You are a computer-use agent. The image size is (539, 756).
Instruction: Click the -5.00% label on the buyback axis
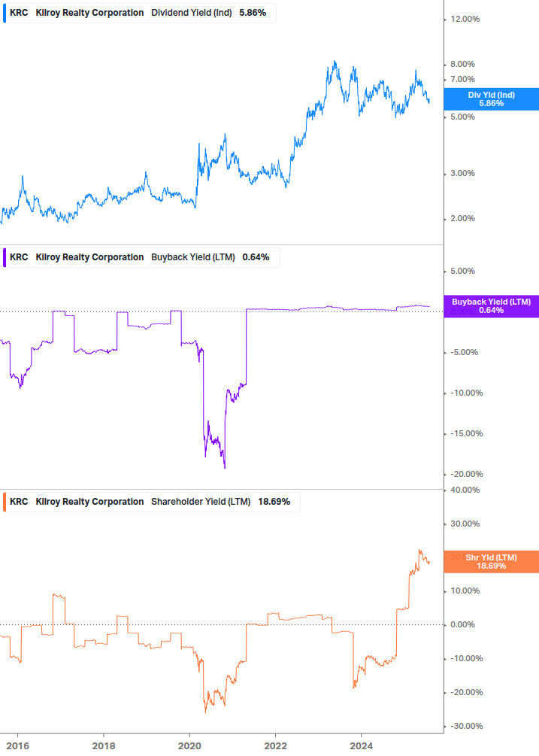465,353
